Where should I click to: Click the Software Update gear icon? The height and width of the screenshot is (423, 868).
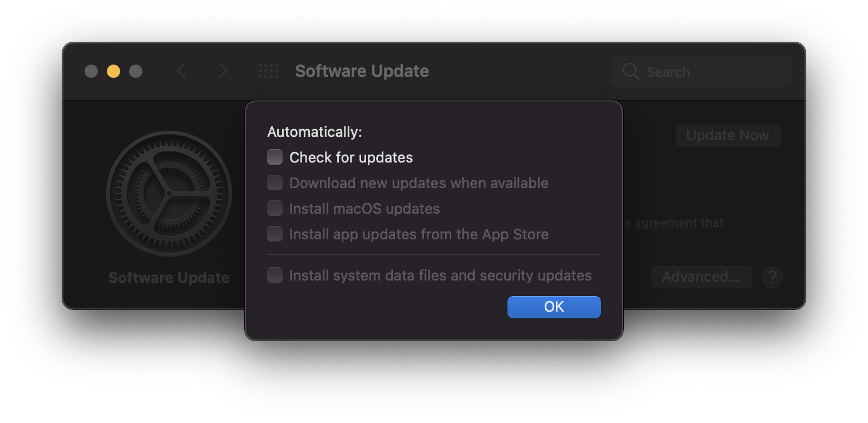point(169,194)
